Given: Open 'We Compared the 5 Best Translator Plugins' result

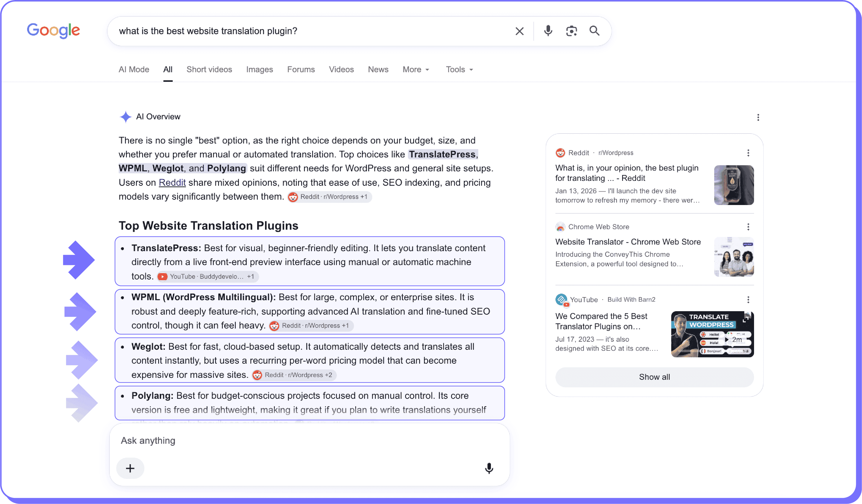Looking at the screenshot, I should click(x=601, y=321).
